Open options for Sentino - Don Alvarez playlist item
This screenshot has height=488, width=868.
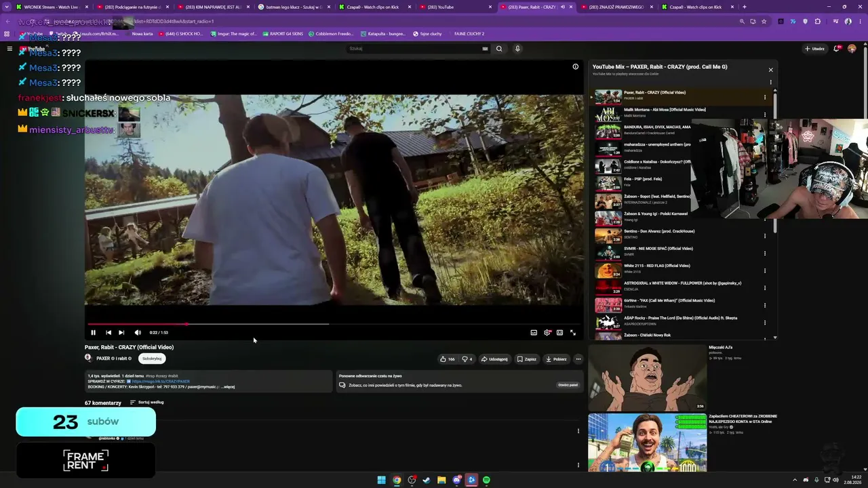tap(765, 236)
